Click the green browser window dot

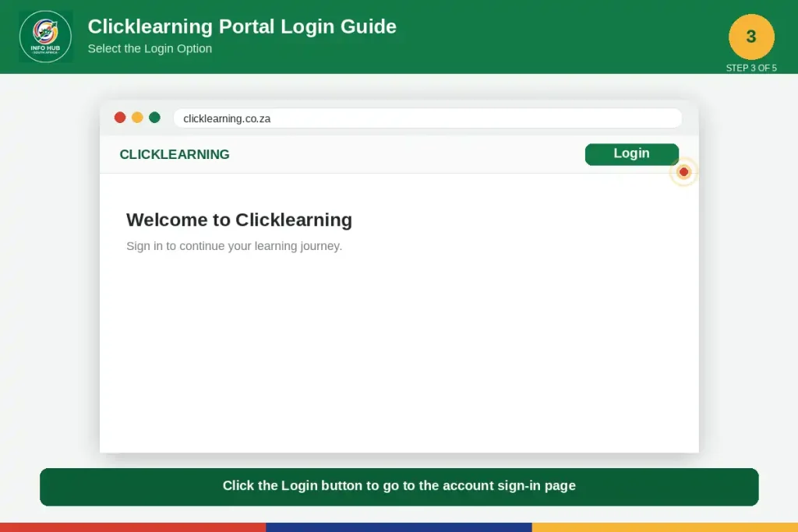tap(155, 118)
